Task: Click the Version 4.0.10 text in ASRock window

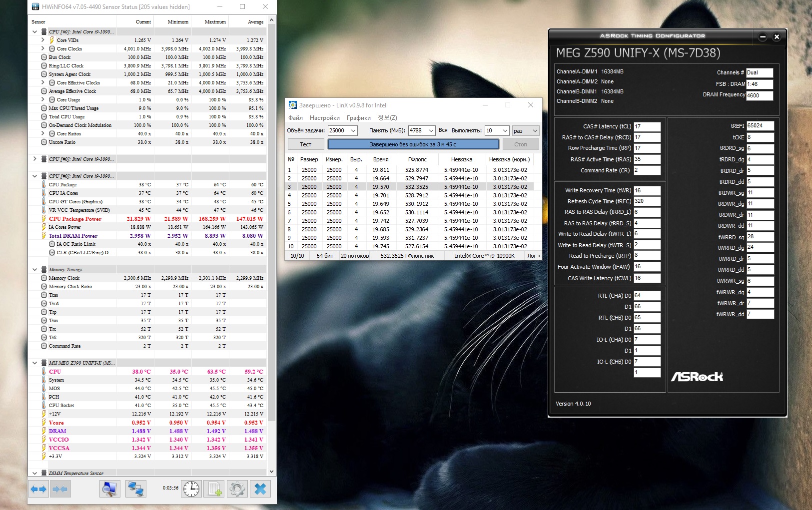Action: tap(573, 404)
